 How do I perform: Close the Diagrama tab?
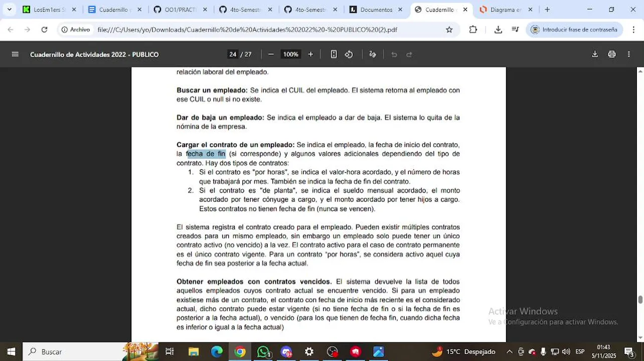point(530,10)
